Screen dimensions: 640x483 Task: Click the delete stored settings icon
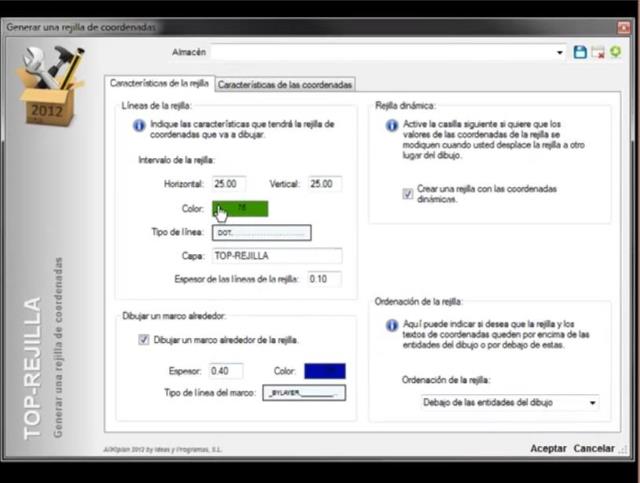click(598, 53)
